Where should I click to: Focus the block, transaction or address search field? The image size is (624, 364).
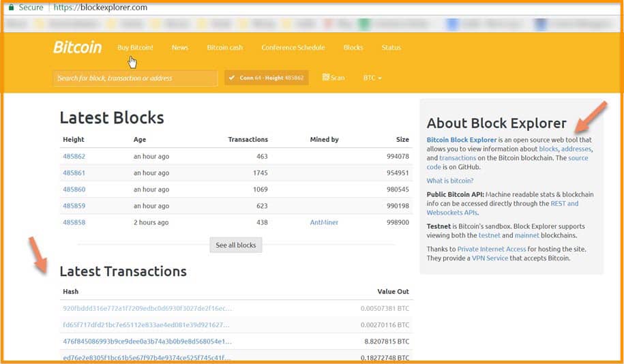(x=136, y=78)
